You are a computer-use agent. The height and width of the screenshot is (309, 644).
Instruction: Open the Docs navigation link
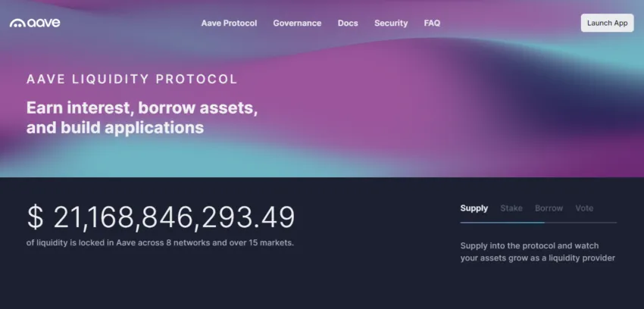tap(348, 23)
